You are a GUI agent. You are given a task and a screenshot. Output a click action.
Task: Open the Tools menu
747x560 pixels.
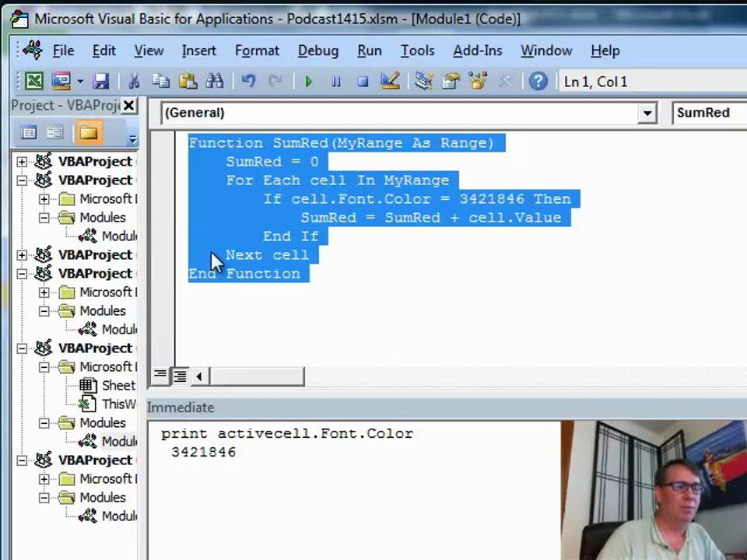point(417,51)
